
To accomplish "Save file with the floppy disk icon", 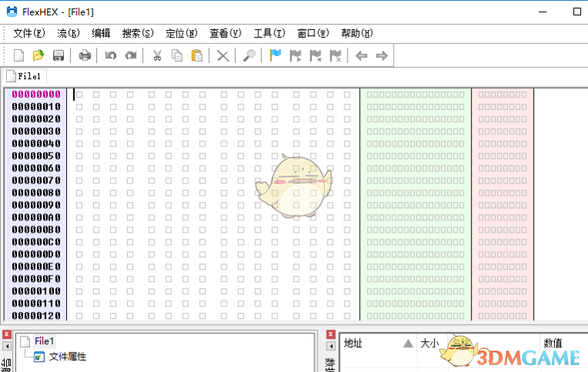I will pos(58,55).
